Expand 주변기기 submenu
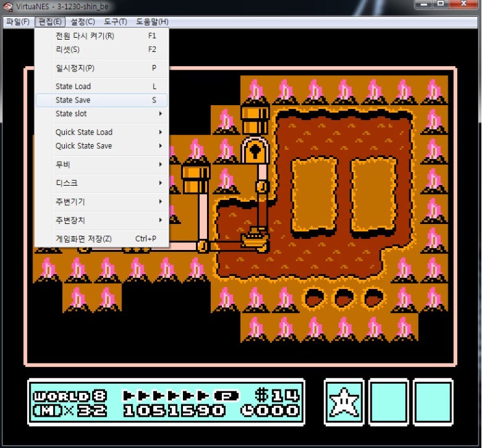The width and height of the screenshot is (482, 448). tap(102, 202)
